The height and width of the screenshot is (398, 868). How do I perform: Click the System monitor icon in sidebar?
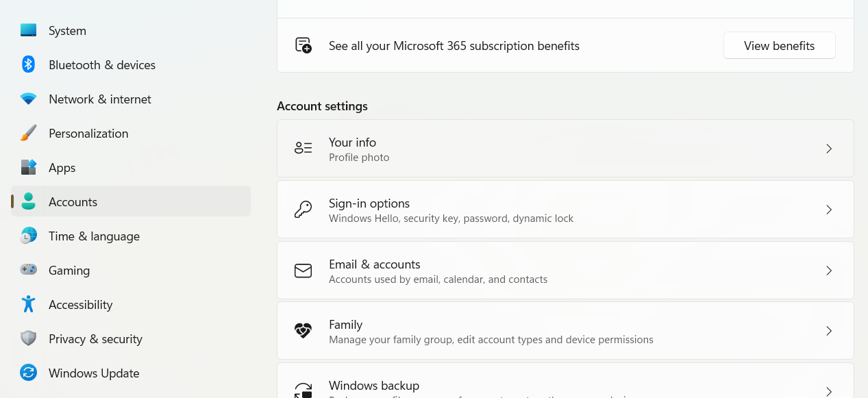[28, 31]
